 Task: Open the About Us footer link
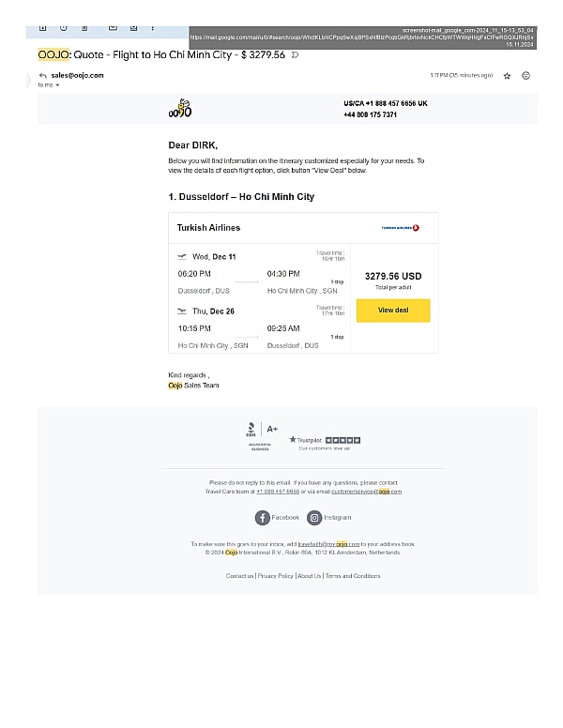click(x=310, y=576)
